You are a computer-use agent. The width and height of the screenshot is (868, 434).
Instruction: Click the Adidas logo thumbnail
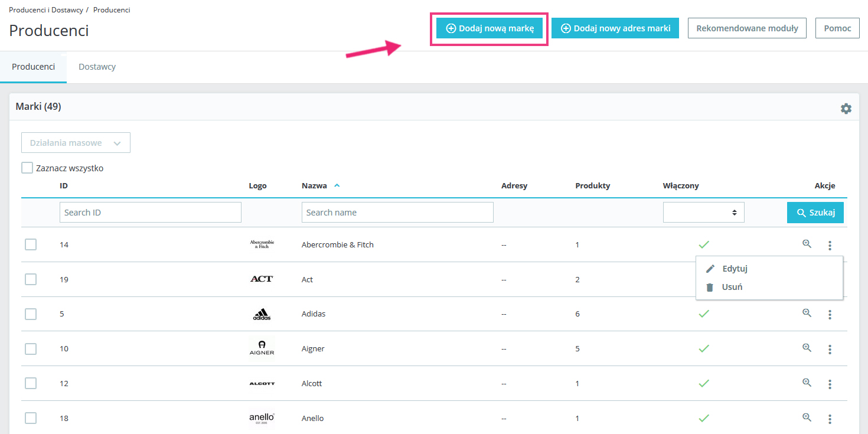point(262,314)
